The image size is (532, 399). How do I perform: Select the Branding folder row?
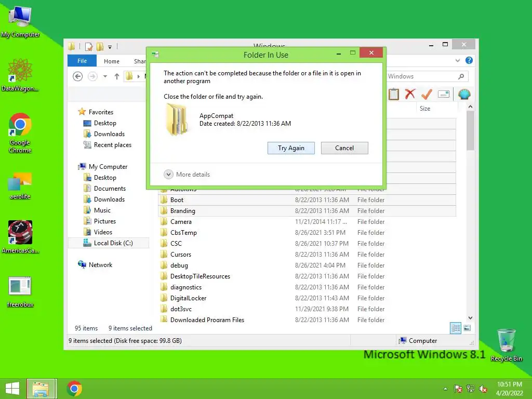click(307, 211)
